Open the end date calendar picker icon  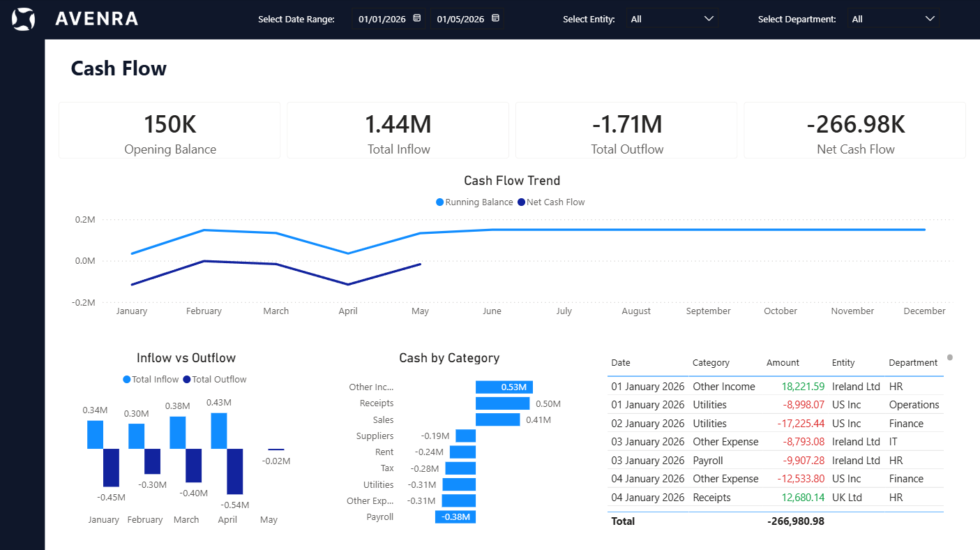tap(495, 19)
